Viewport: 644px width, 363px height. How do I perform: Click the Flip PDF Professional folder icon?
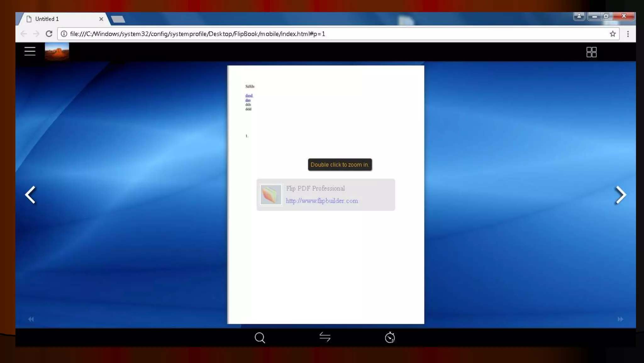[x=271, y=195]
